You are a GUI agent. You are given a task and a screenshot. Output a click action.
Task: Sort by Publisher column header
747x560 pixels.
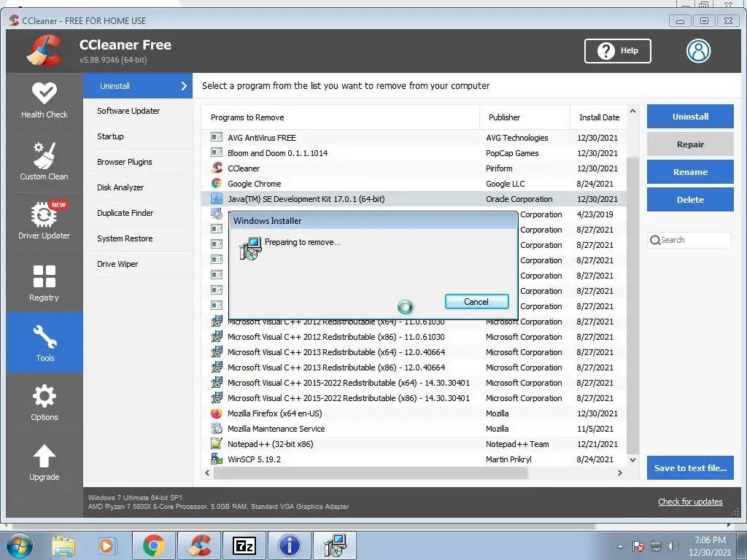pyautogui.click(x=525, y=117)
